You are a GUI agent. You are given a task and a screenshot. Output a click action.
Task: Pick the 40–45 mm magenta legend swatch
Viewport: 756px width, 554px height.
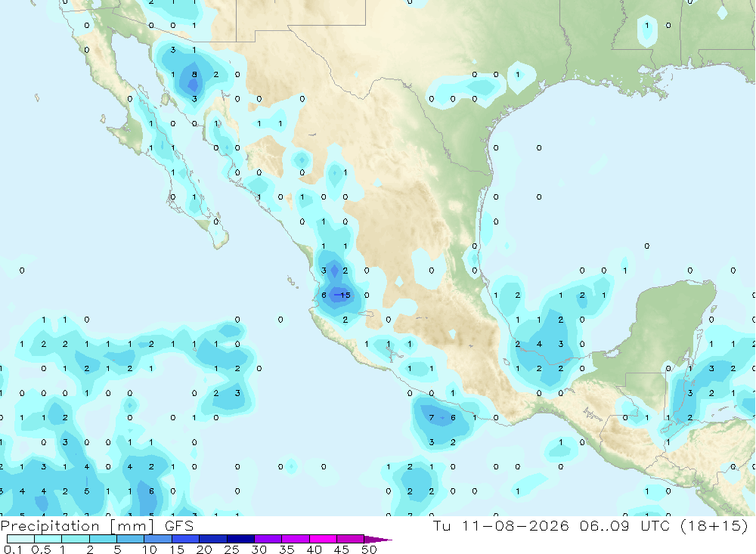(x=323, y=539)
